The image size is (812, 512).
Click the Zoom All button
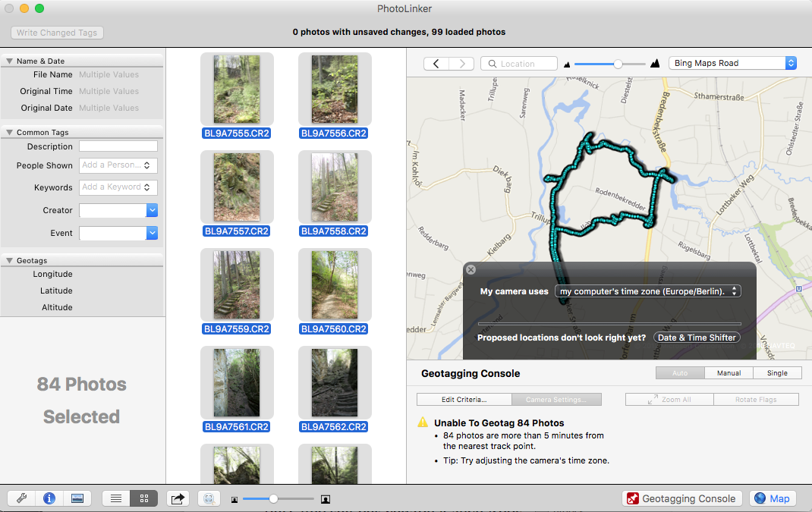pos(669,400)
